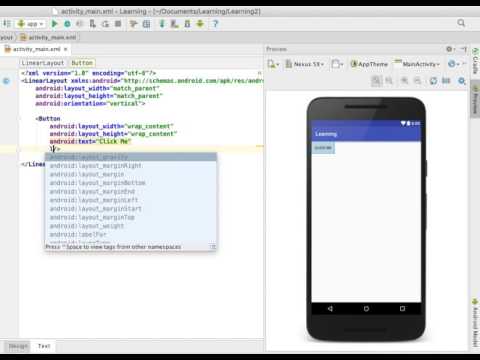Viewport: 480px width, 360px height.
Task: Switch to the Text tab
Action: point(44,346)
